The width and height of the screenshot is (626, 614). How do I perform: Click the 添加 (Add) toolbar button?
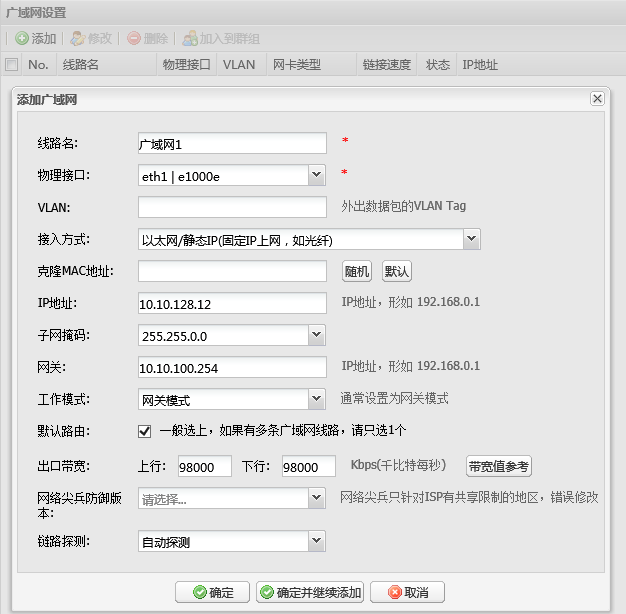[36, 38]
